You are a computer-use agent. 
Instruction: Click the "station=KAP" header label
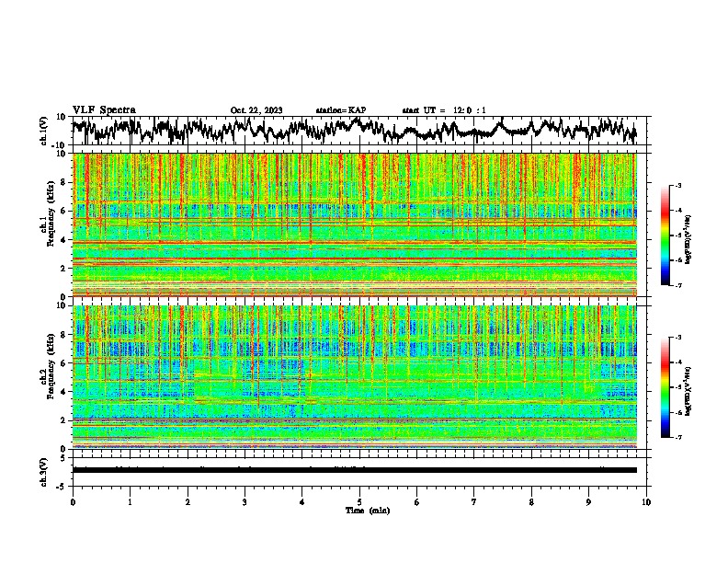(x=341, y=110)
